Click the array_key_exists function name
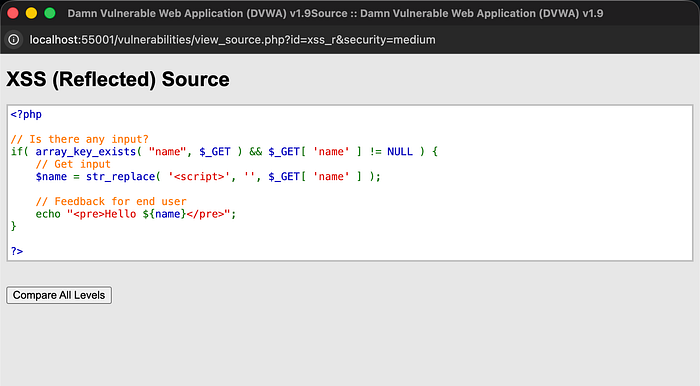Viewport: 700px width, 386px height. tap(86, 152)
